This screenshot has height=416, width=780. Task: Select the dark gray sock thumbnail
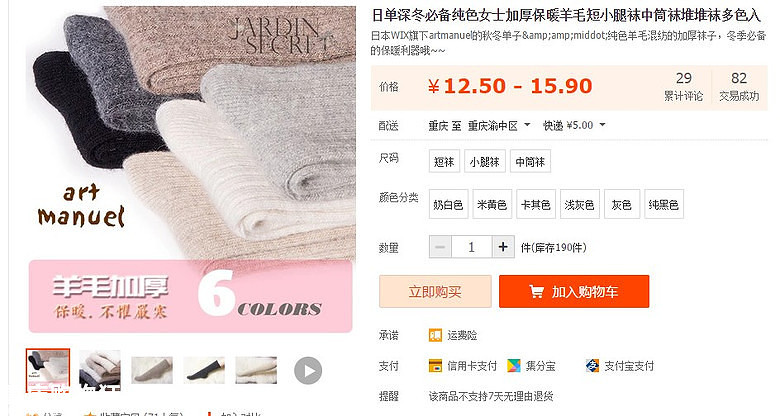click(x=204, y=370)
